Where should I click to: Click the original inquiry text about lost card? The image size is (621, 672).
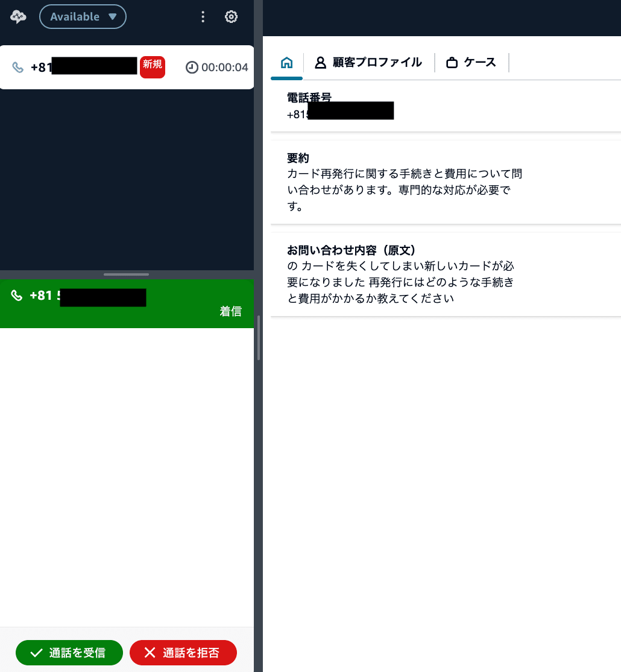(x=400, y=282)
